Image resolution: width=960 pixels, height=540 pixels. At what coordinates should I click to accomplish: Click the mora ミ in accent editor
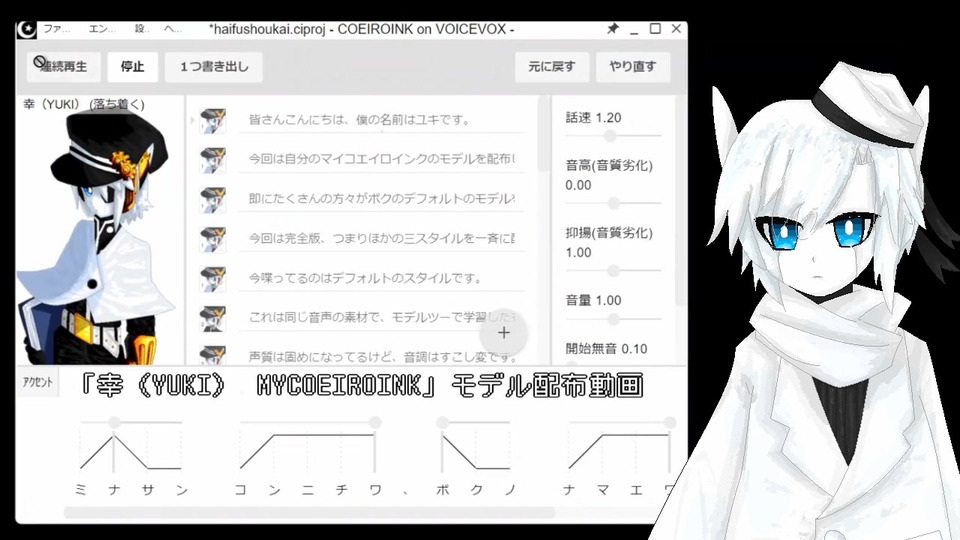click(81, 490)
